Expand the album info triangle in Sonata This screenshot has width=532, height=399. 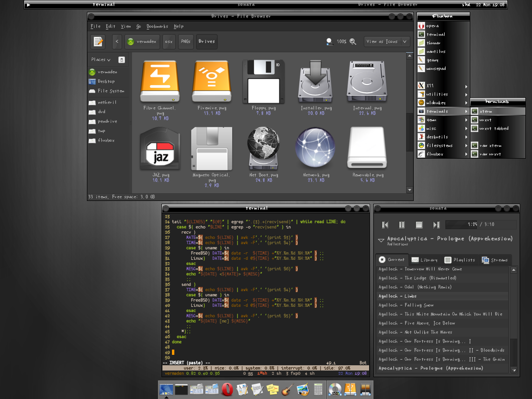(380, 240)
